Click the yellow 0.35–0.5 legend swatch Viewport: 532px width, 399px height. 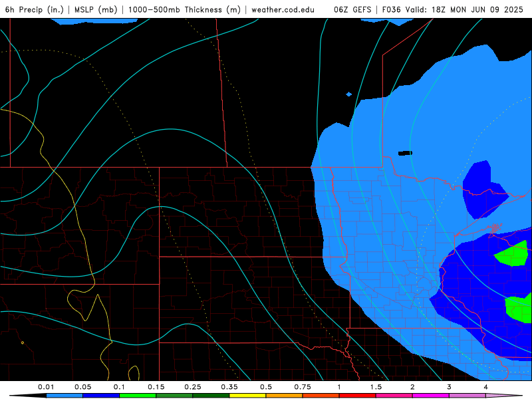click(247, 396)
